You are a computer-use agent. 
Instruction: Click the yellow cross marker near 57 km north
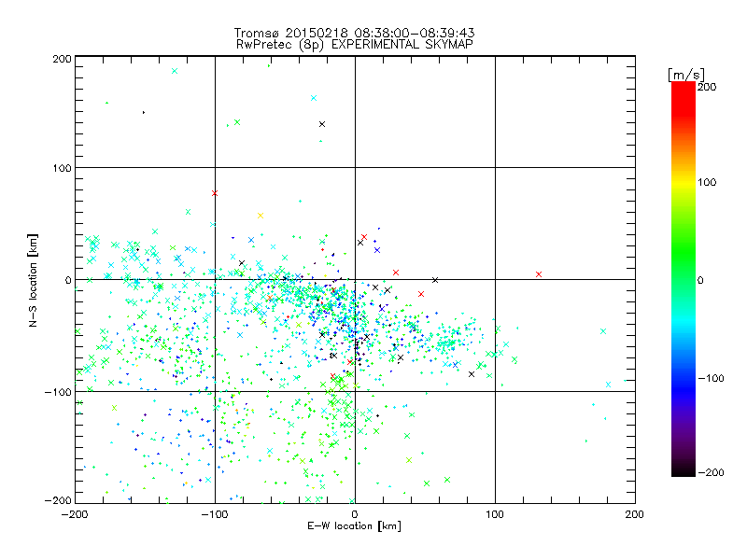[261, 216]
